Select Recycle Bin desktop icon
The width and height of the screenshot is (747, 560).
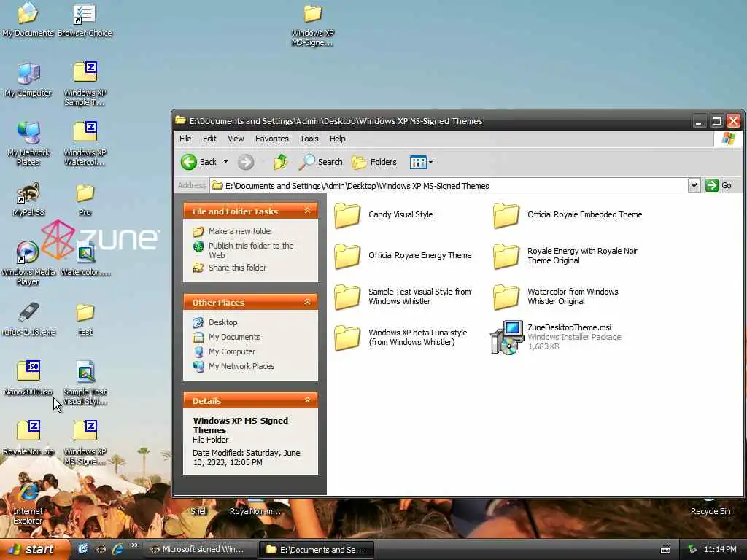(x=711, y=507)
